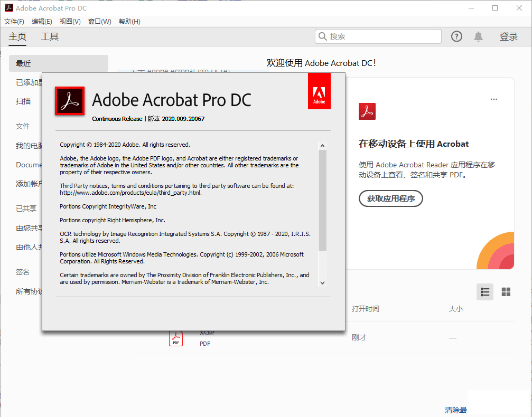Screen dimensions: 532x417
Task: Sort by the 大小 column header
Action: 456,309
